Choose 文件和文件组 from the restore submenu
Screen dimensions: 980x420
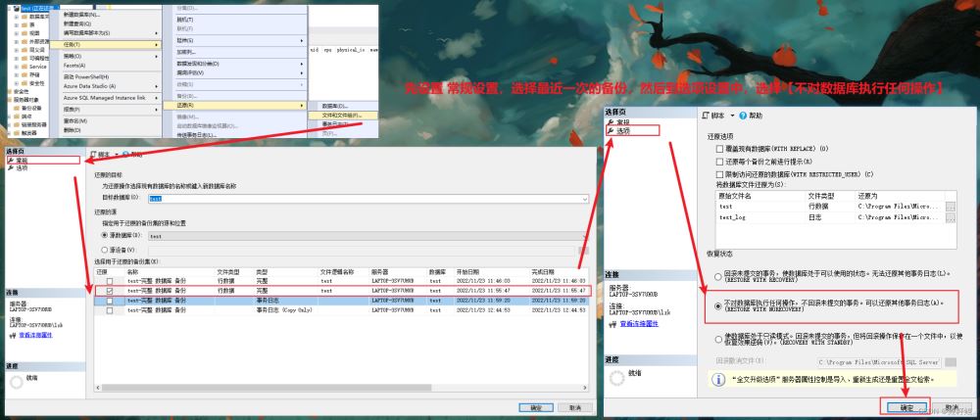click(x=341, y=115)
